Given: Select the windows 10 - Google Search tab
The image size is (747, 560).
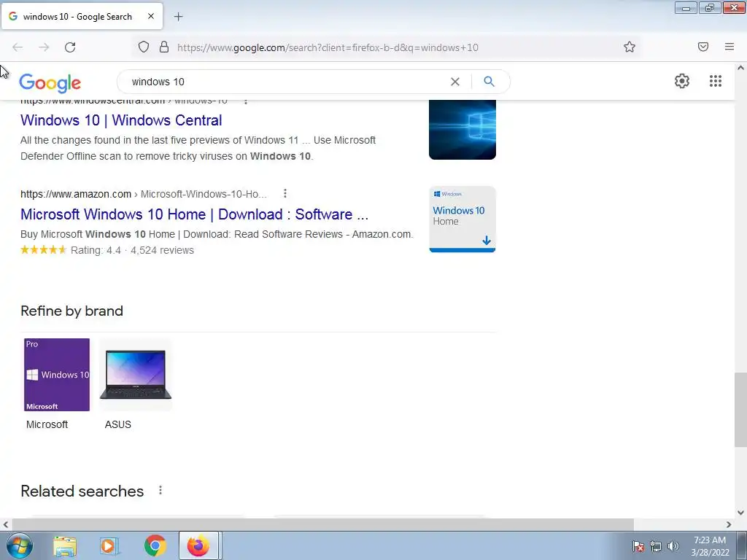Looking at the screenshot, I should point(82,16).
